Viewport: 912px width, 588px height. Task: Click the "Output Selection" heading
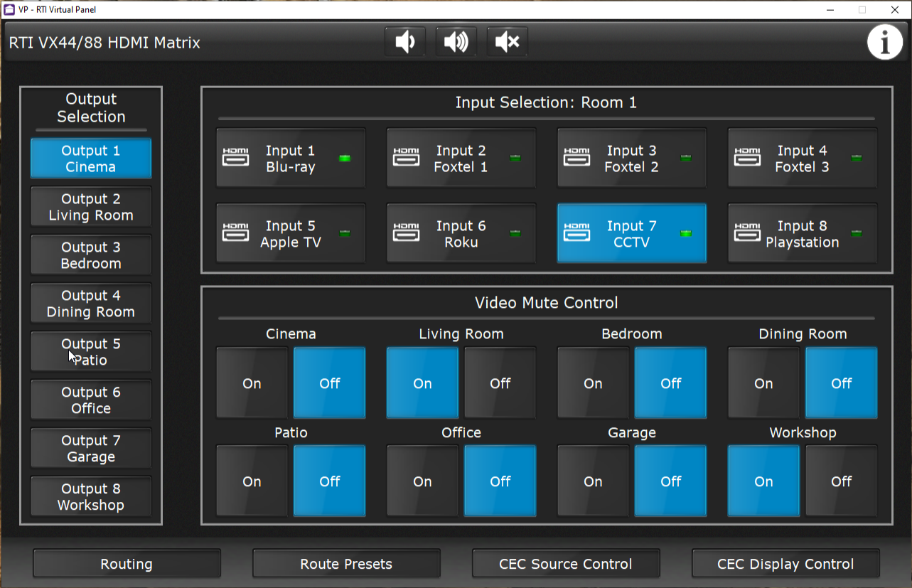point(91,108)
